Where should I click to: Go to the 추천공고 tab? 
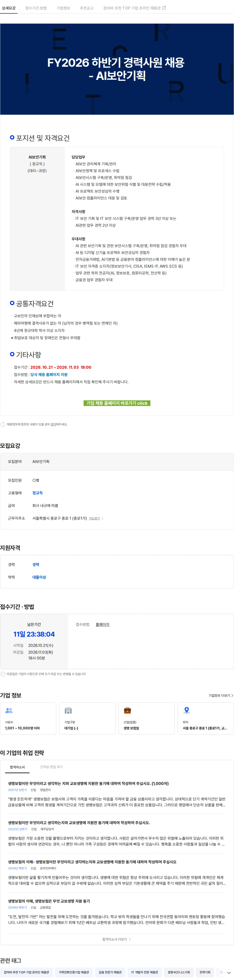pyautogui.click(x=86, y=8)
